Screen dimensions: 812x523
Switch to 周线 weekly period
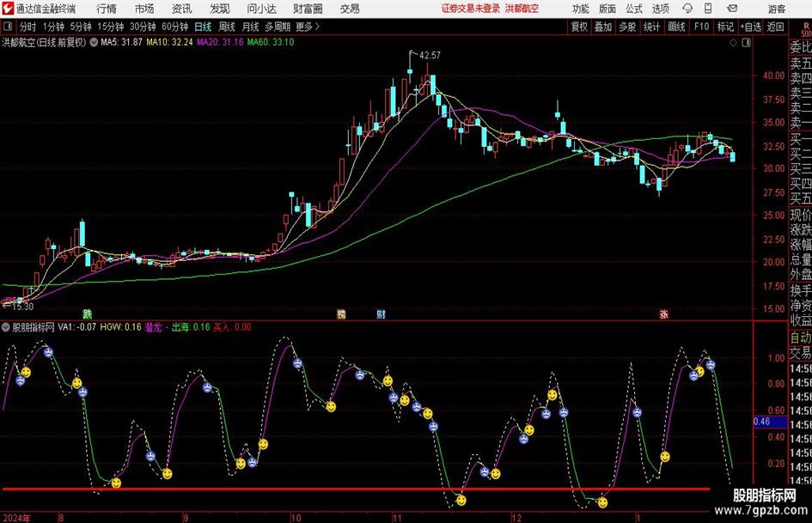click(x=227, y=27)
